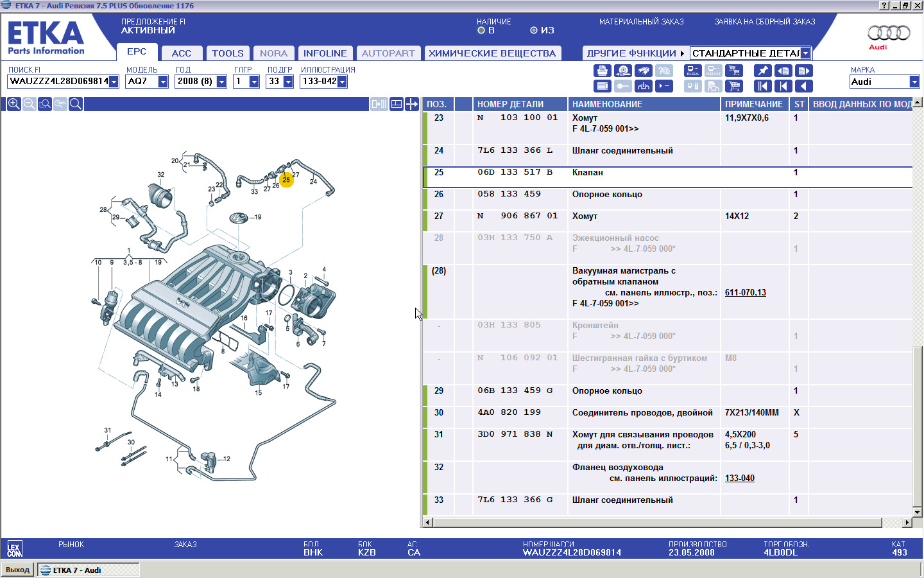Click the pushpin bookmark icon
924x578 pixels.
(762, 71)
